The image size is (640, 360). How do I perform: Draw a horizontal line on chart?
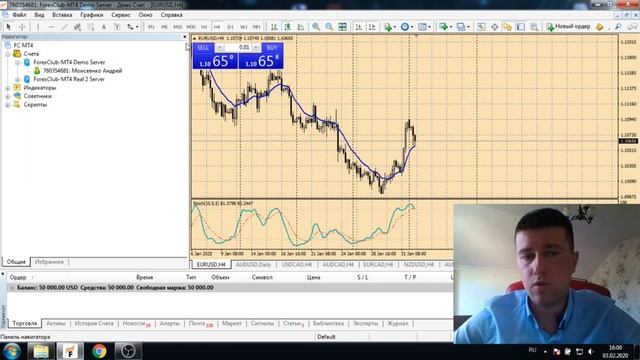[x=51, y=27]
